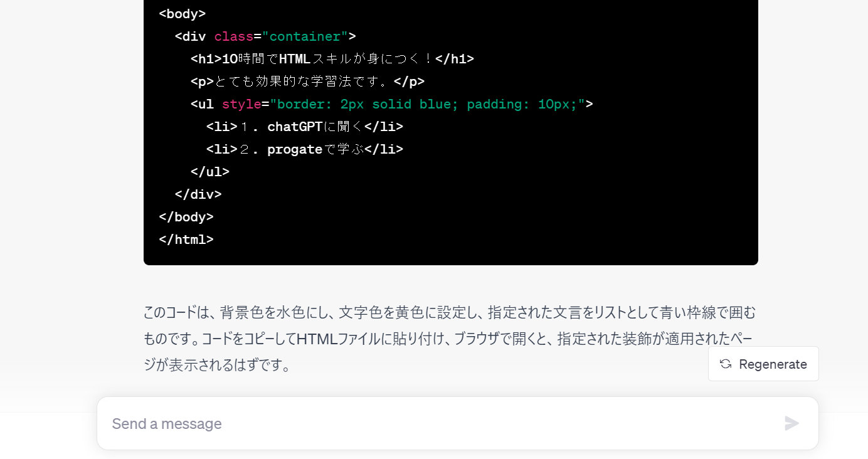Click the Regenerate button

[x=763, y=364]
